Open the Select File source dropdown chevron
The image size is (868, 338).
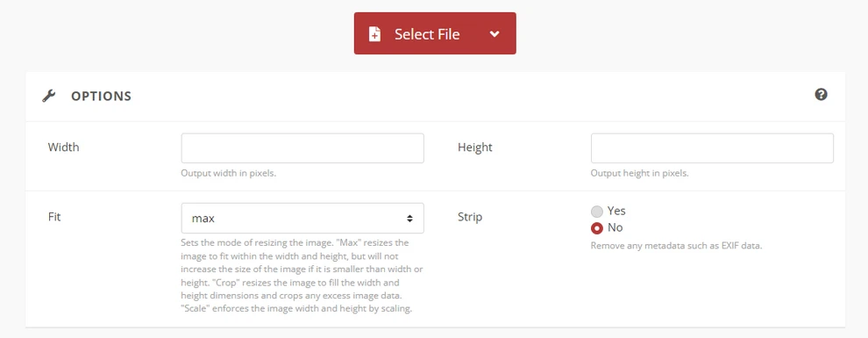point(494,33)
